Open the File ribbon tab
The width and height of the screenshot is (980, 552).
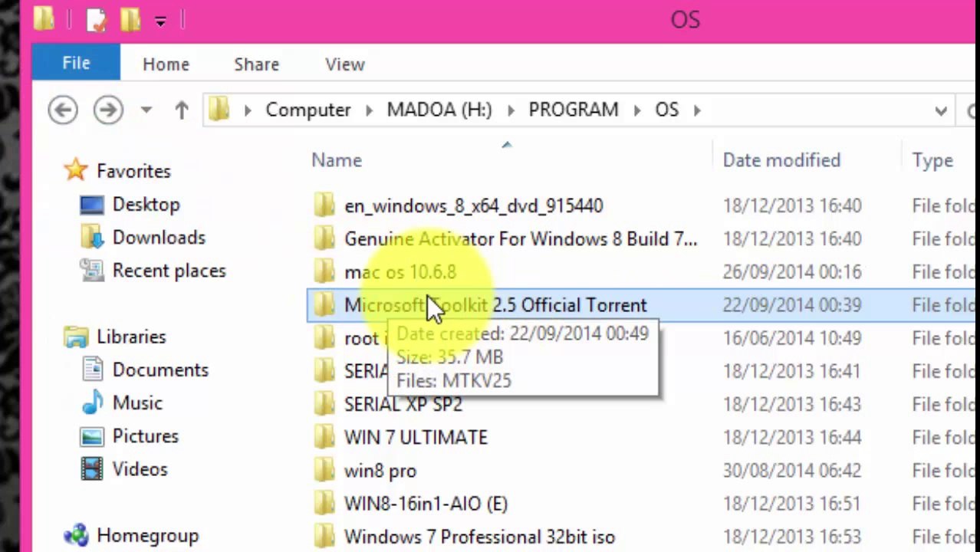[76, 63]
